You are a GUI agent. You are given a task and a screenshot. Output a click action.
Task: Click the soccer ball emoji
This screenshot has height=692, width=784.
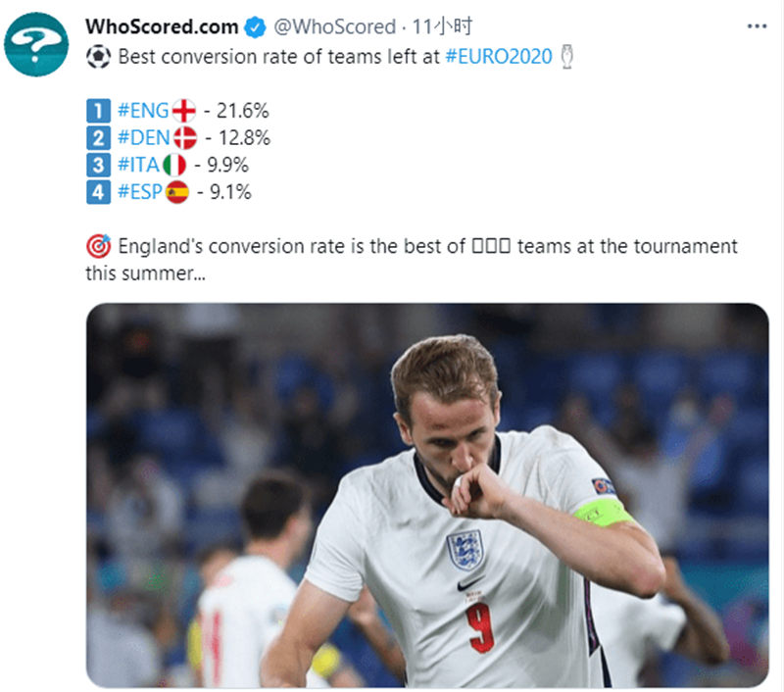(x=98, y=57)
